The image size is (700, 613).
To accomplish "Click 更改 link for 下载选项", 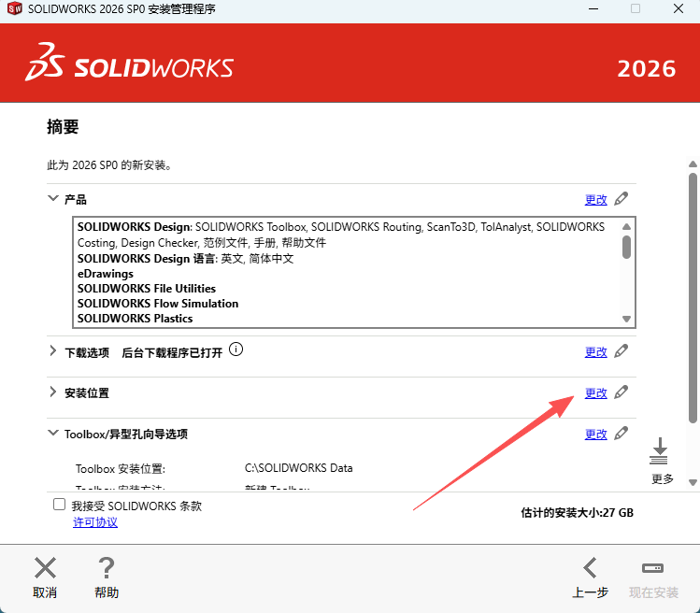I will [x=596, y=352].
